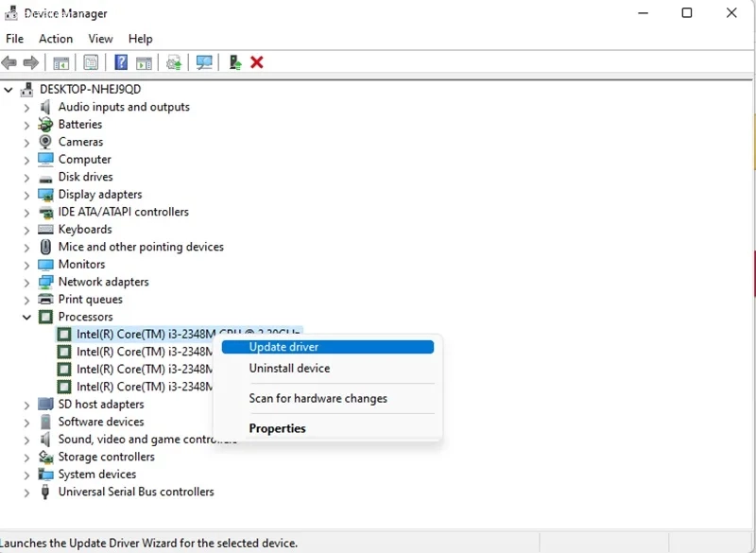756x553 pixels.
Task: Click the Enable device toolbar icon with green arrow
Action: pos(235,62)
